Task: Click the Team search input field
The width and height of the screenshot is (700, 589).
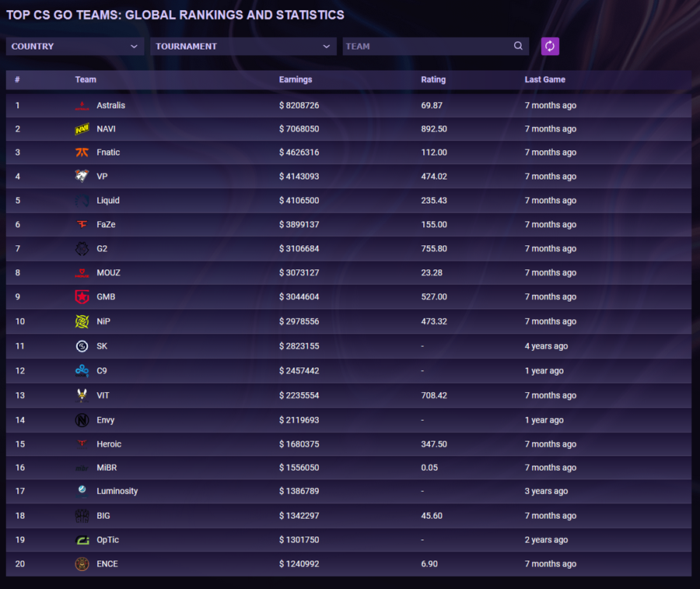Action: pos(436,47)
